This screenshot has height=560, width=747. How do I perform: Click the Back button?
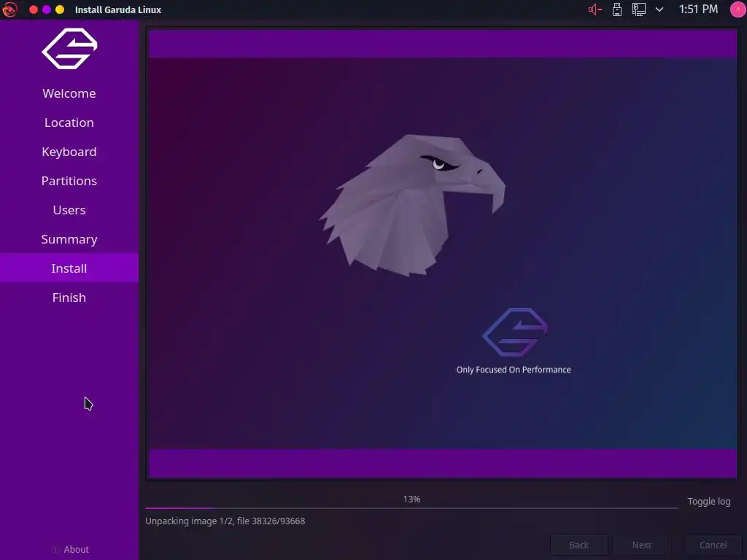click(x=578, y=545)
